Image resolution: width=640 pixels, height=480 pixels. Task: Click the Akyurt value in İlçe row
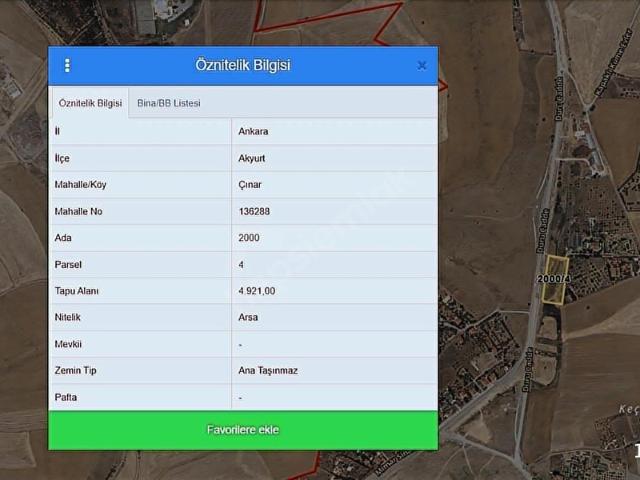(x=252, y=158)
